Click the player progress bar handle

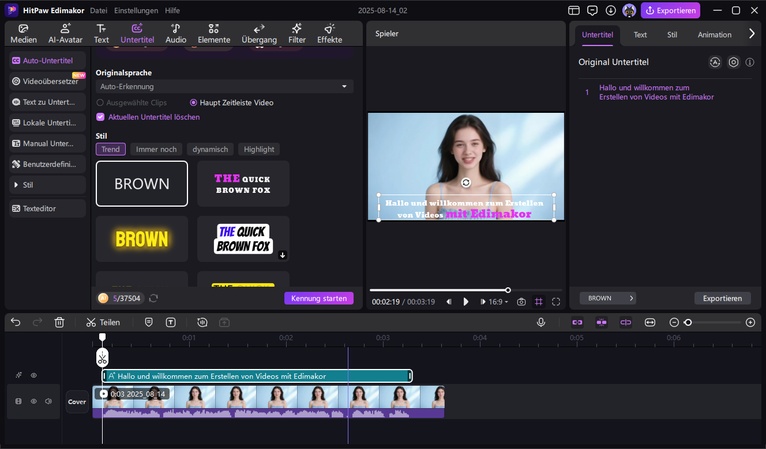pos(508,290)
